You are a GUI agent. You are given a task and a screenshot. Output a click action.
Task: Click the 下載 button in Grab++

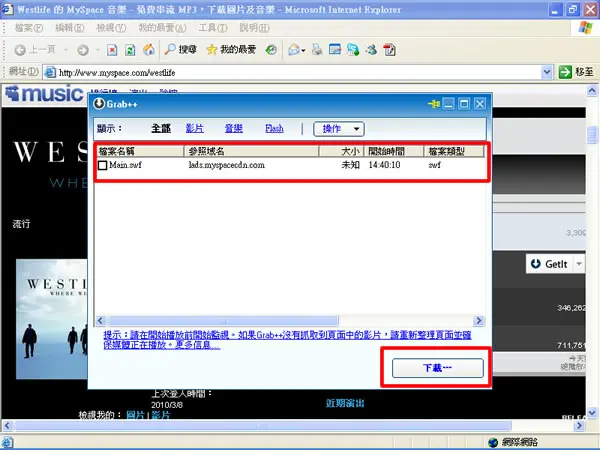pos(438,368)
